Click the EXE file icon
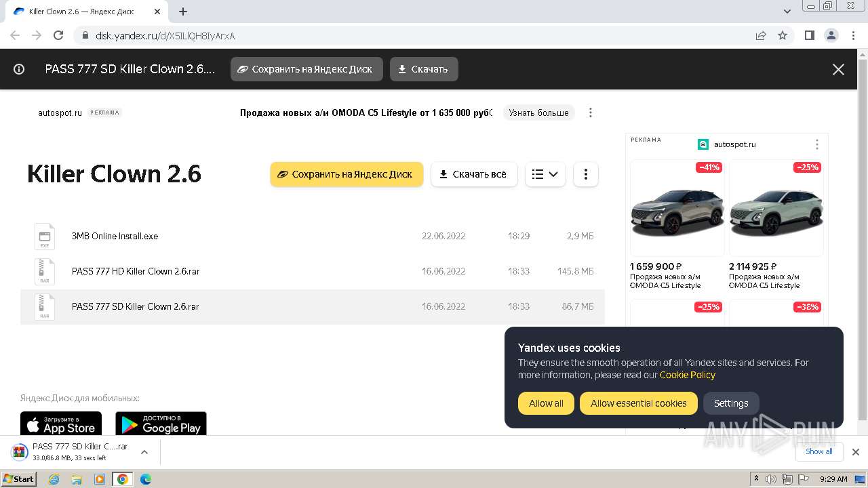Viewport: 868px width, 488px height. (x=45, y=236)
